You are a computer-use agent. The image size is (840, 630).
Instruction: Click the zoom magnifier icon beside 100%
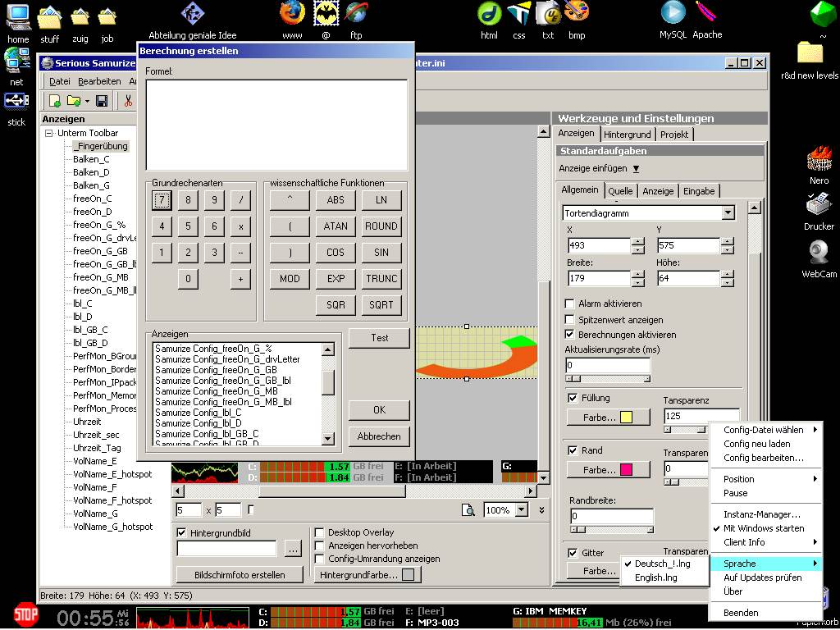(x=468, y=510)
